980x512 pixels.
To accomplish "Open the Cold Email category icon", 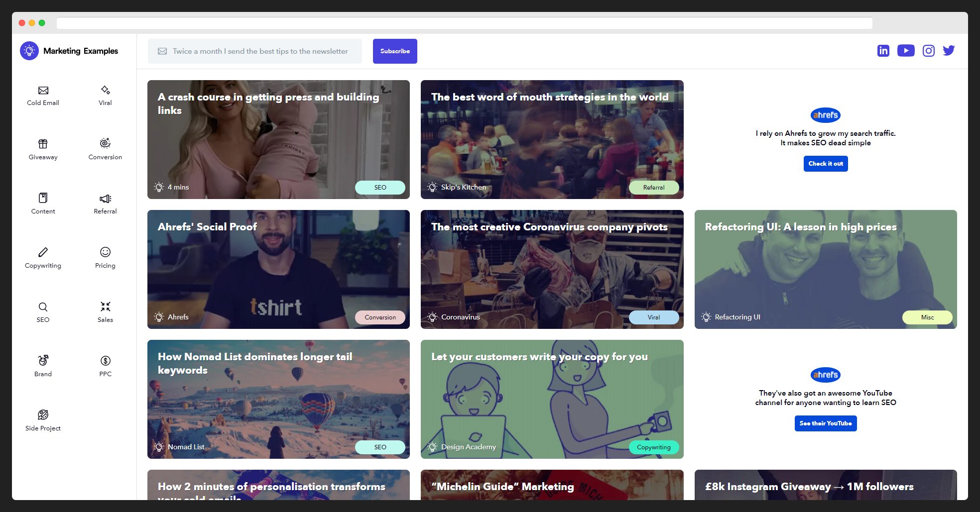I will click(x=43, y=90).
